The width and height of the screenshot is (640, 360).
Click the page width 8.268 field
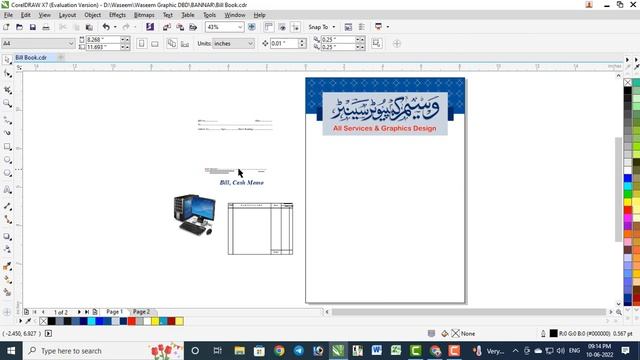point(103,40)
